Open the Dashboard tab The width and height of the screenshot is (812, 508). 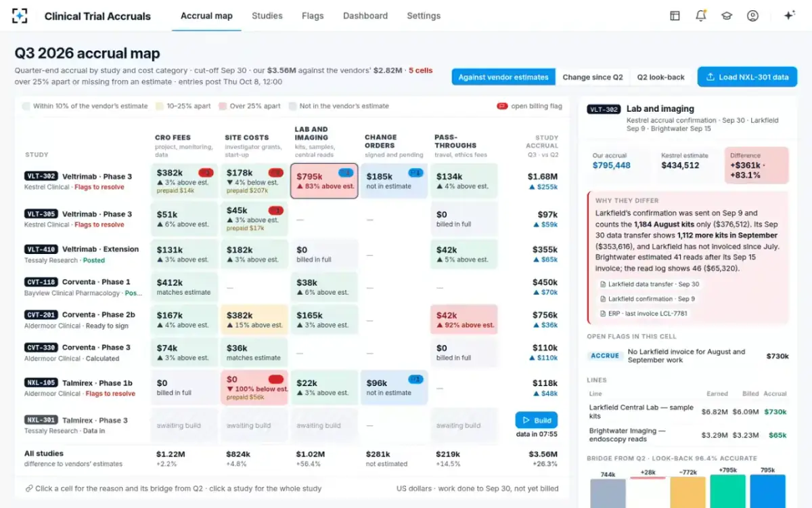point(365,16)
